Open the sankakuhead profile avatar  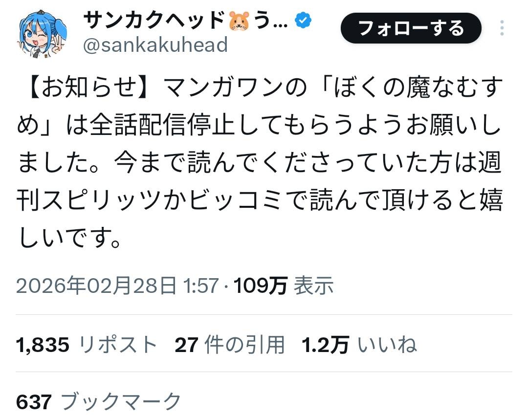click(x=43, y=36)
